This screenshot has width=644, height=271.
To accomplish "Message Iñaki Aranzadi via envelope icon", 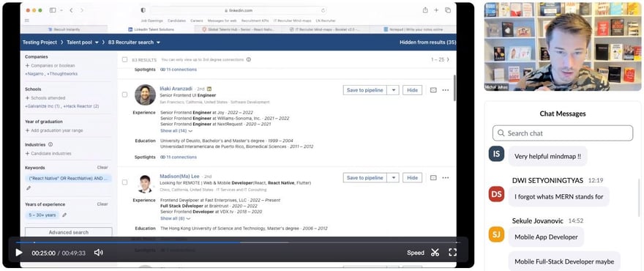I will pyautogui.click(x=433, y=90).
